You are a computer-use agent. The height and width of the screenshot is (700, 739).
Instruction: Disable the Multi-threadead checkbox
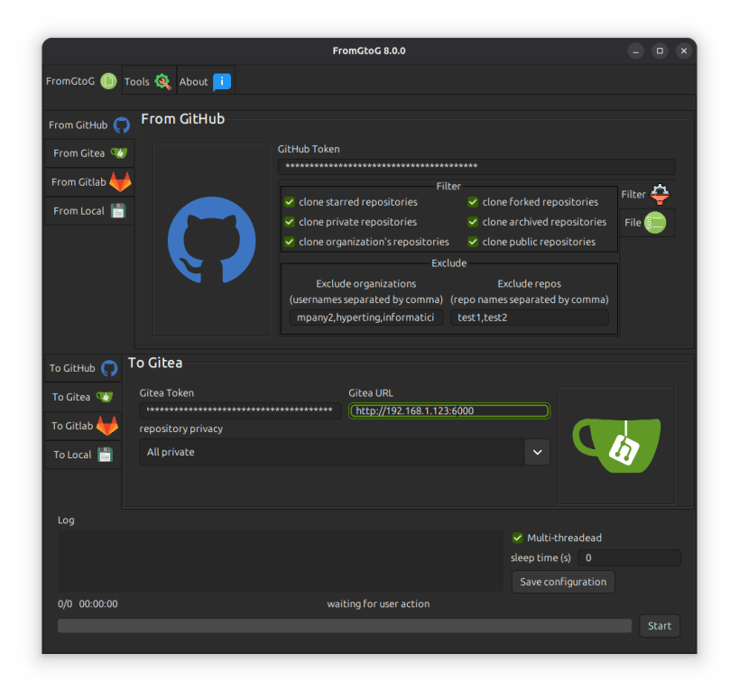click(518, 538)
